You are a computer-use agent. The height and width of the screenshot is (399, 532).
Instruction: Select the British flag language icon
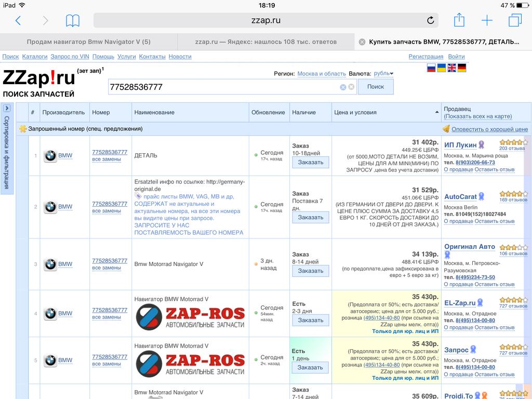pyautogui.click(x=451, y=68)
